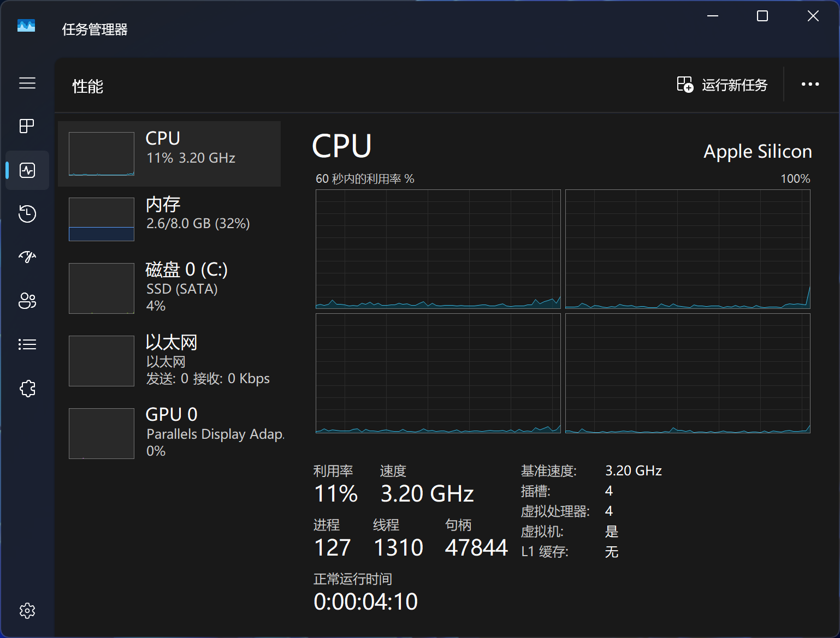The height and width of the screenshot is (638, 840).
Task: Expand the three-dot more options menu
Action: (810, 84)
